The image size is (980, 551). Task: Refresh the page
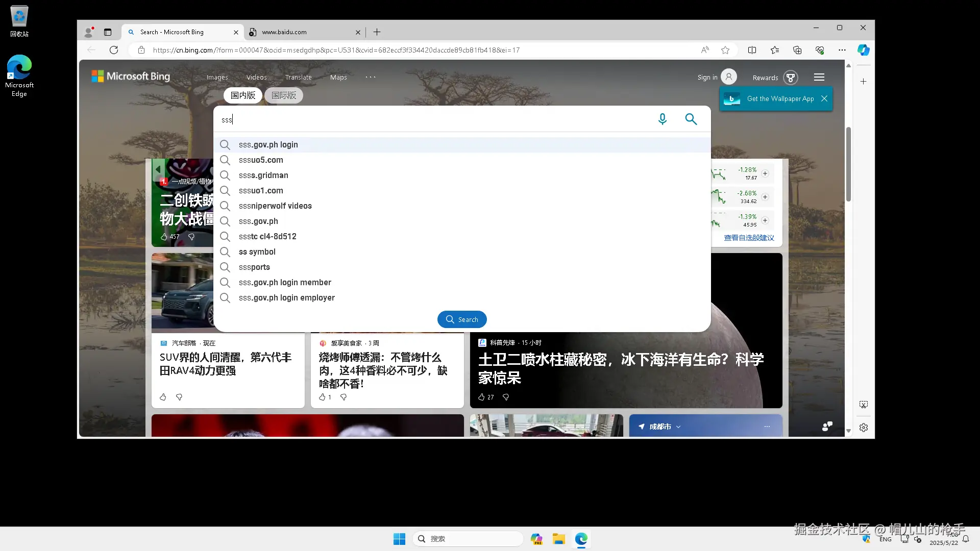(114, 50)
